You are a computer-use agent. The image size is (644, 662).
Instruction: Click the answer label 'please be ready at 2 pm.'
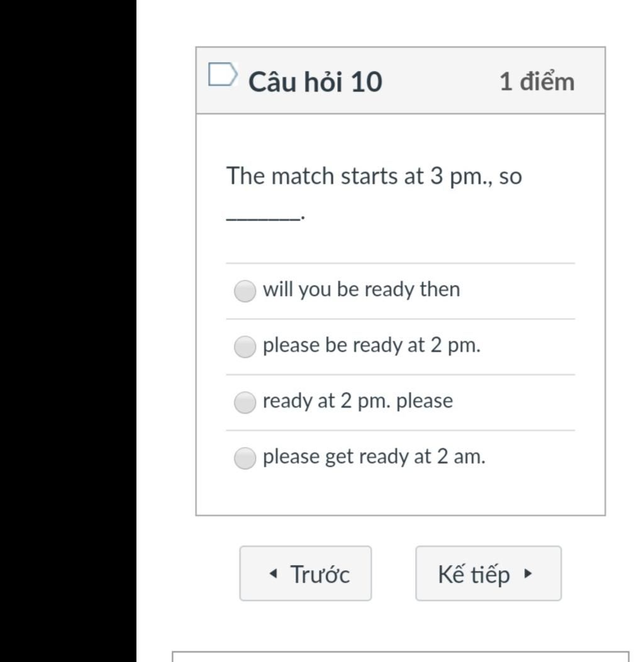[372, 345]
